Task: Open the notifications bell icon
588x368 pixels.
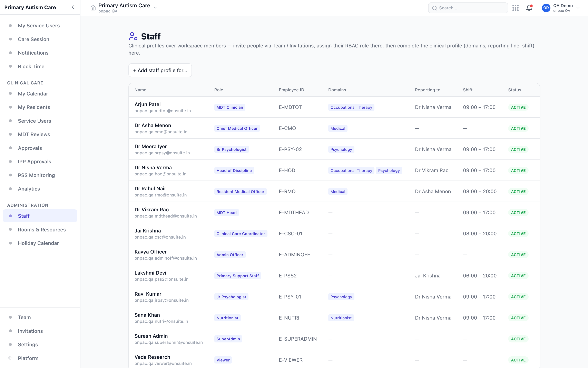Action: click(x=529, y=8)
